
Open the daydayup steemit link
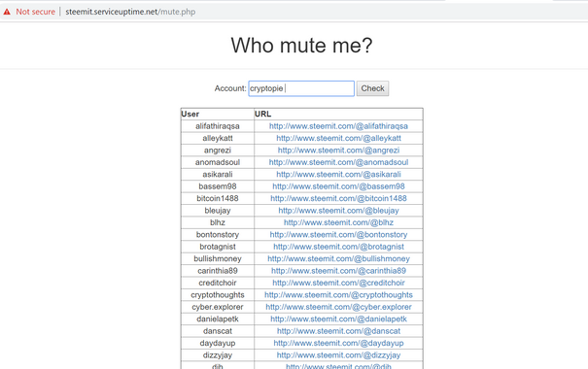click(x=338, y=343)
